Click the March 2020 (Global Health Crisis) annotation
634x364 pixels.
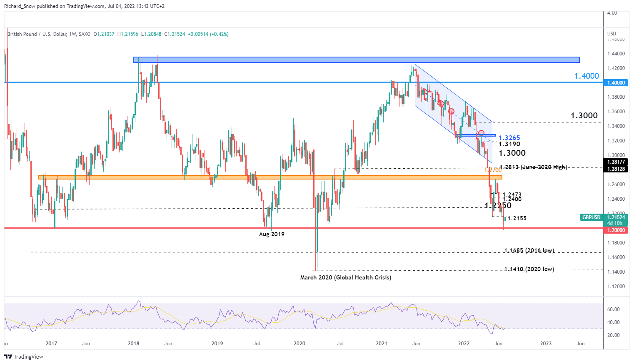[346, 277]
